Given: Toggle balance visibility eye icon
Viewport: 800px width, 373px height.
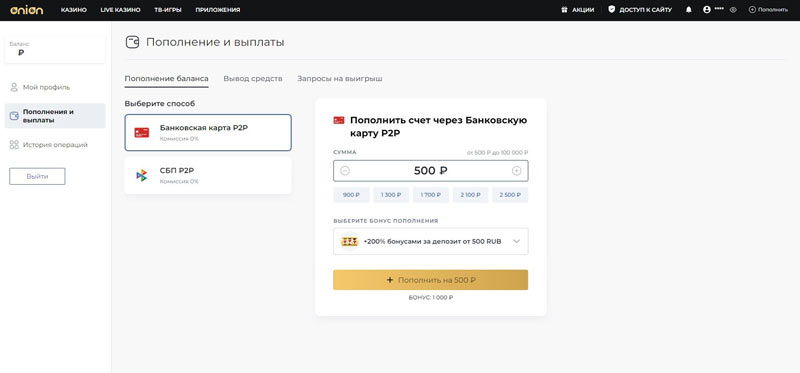Looking at the screenshot, I should tap(733, 10).
